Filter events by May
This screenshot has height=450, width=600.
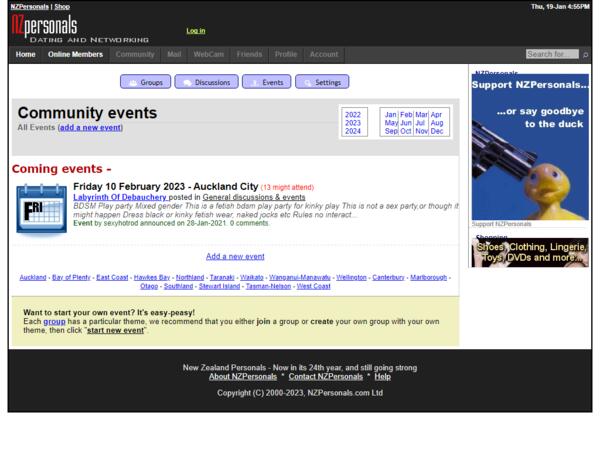click(391, 123)
